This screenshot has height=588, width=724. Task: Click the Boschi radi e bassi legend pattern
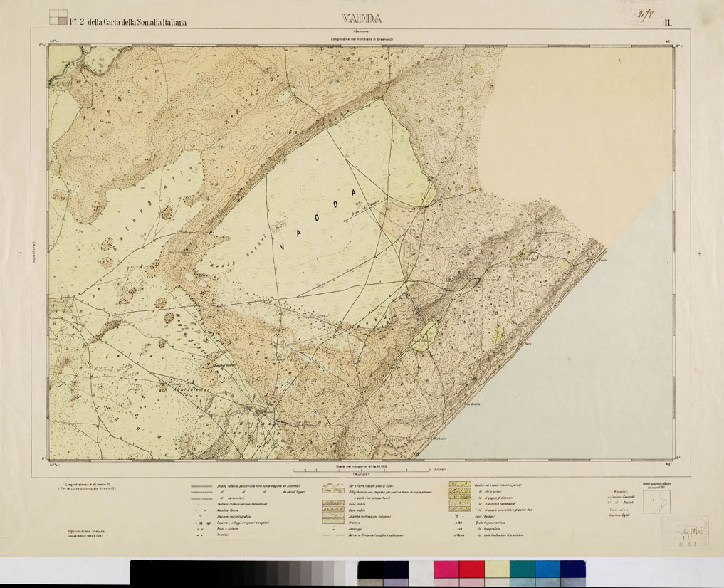(459, 485)
